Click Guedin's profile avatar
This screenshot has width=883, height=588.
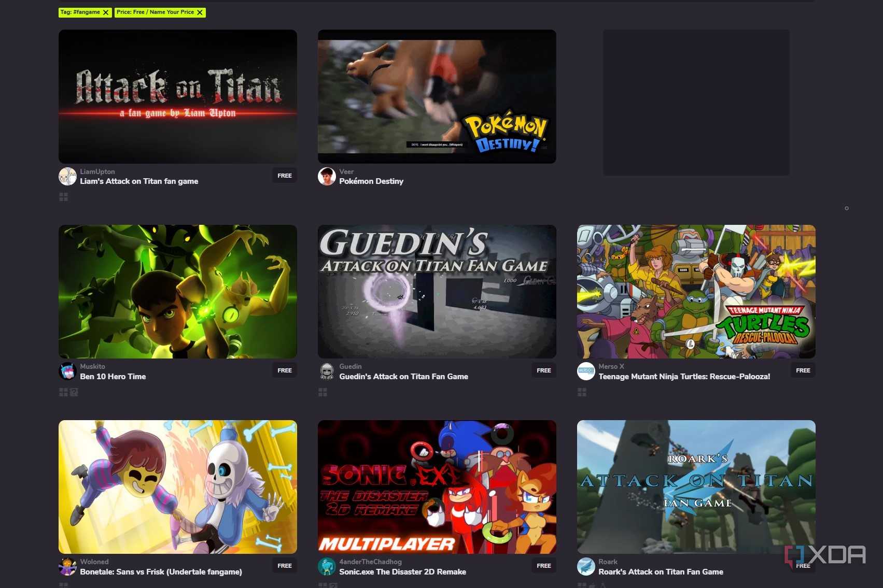(327, 371)
